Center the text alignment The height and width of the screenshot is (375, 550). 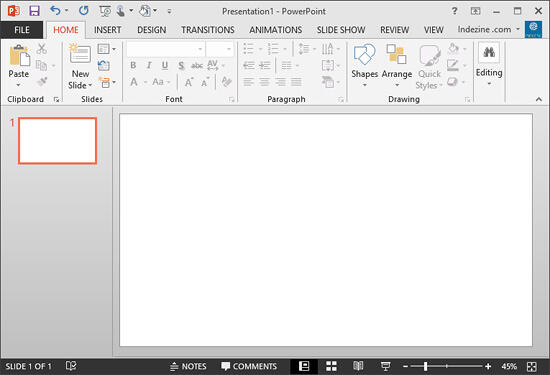coord(264,82)
